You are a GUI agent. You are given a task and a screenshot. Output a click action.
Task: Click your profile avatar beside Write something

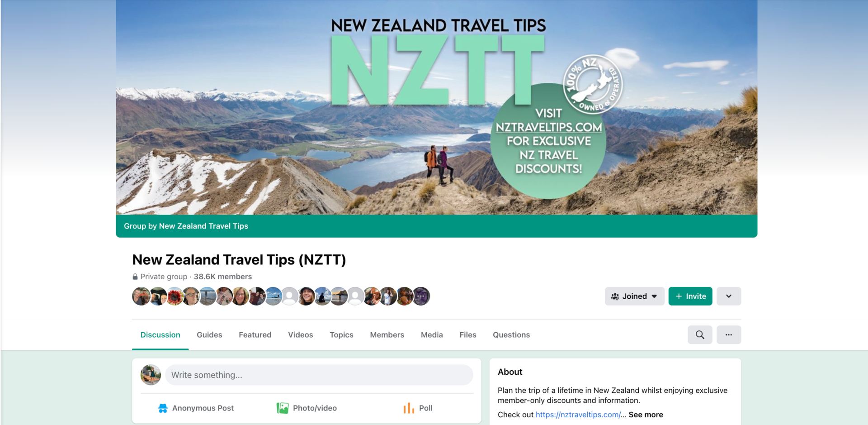151,375
